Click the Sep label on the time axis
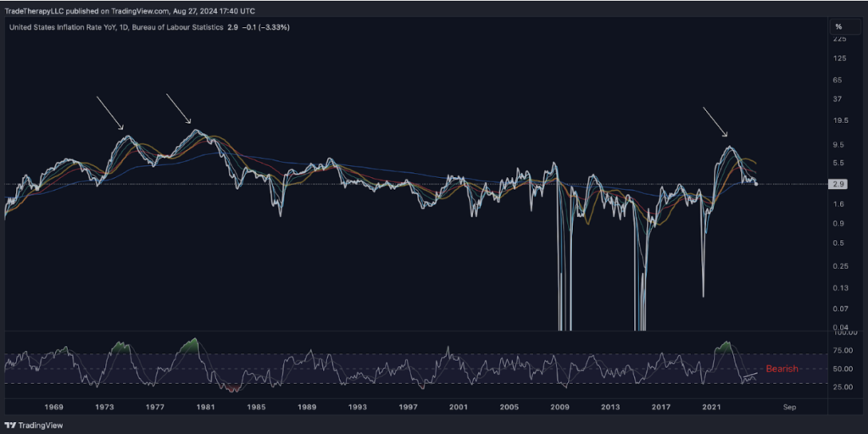 click(x=789, y=407)
